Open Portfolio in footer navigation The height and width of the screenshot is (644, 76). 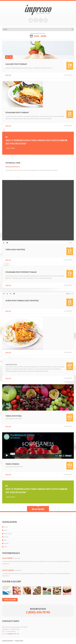coord(6,543)
